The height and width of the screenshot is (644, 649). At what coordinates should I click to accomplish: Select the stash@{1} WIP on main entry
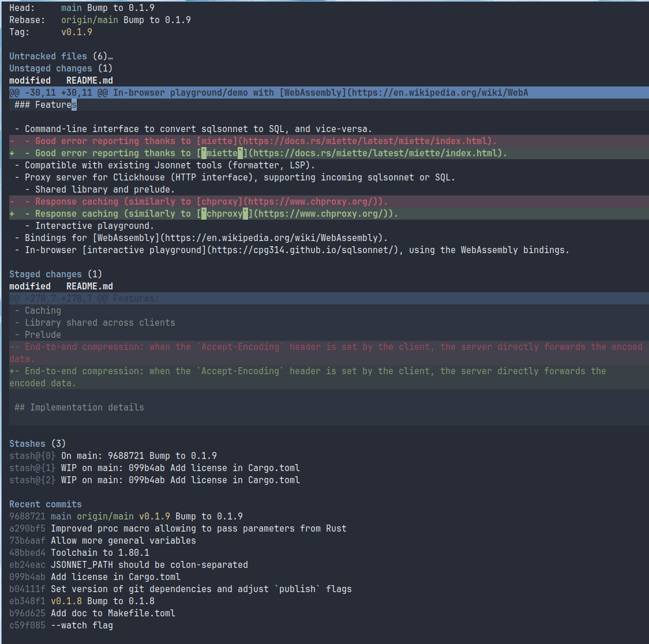(x=155, y=468)
